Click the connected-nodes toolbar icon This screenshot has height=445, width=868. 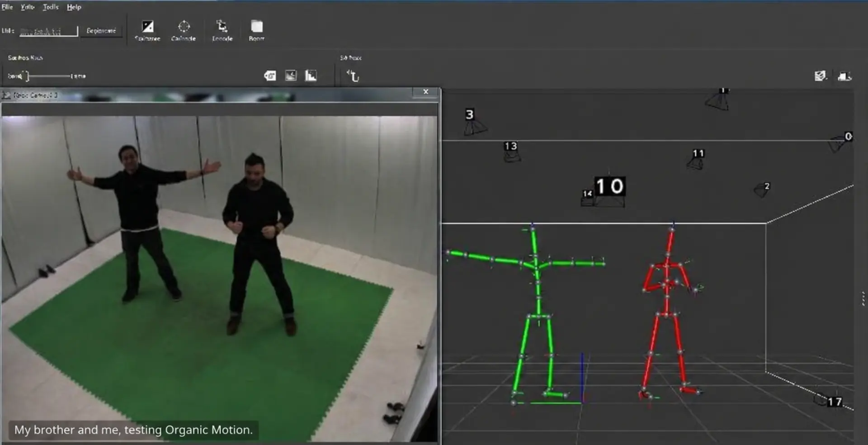(222, 26)
